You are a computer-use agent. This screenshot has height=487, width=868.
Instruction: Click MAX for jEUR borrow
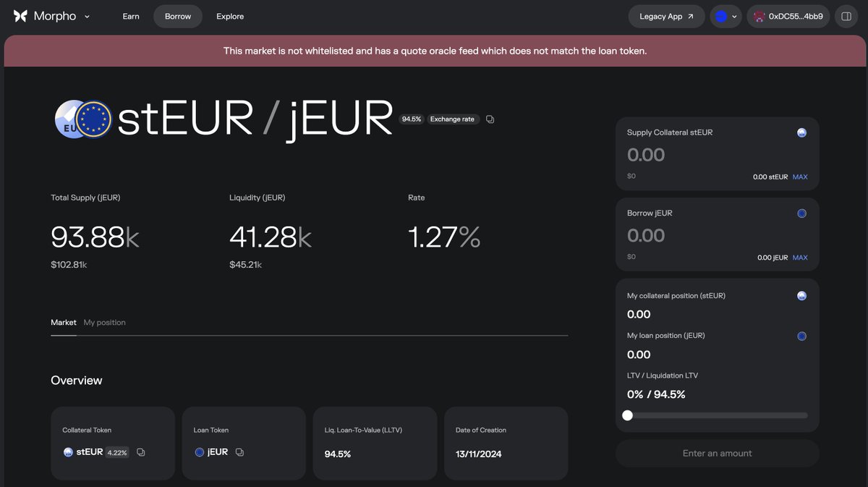pyautogui.click(x=800, y=257)
